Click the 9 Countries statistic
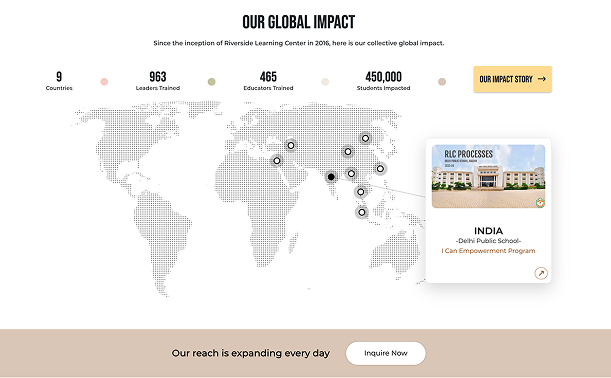Image resolution: width=611 pixels, height=378 pixels. [59, 81]
